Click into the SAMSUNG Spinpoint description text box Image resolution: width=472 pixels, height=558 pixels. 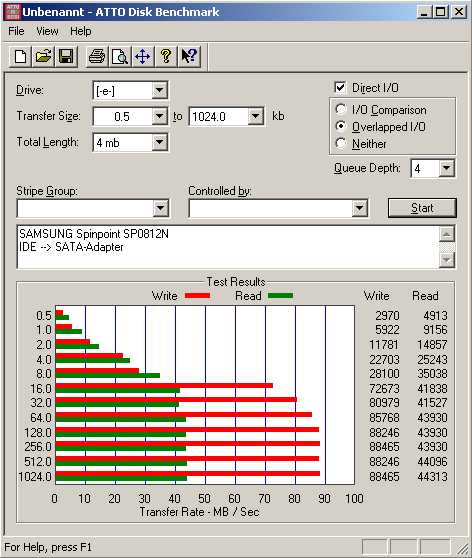coord(228,247)
